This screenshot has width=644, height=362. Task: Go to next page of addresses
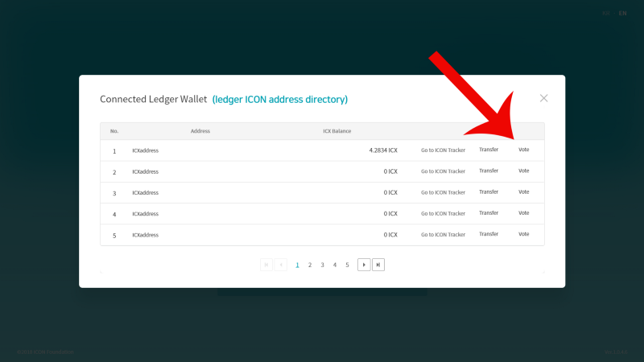364,265
